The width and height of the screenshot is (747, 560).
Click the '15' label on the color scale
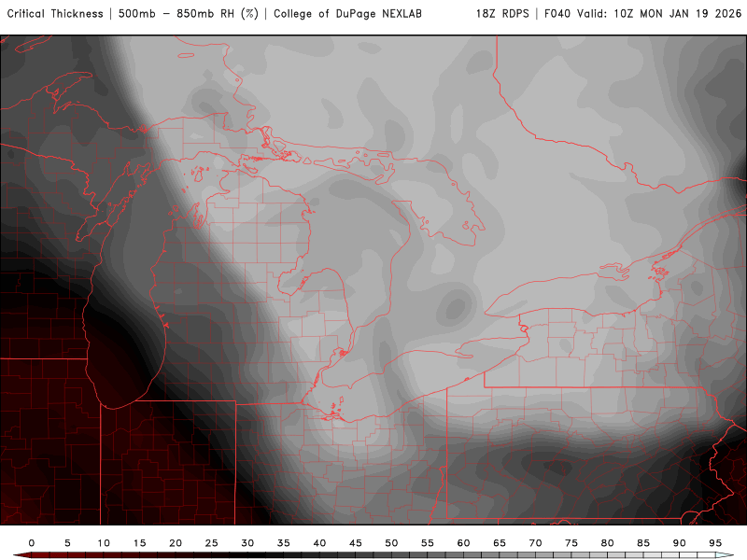139,543
